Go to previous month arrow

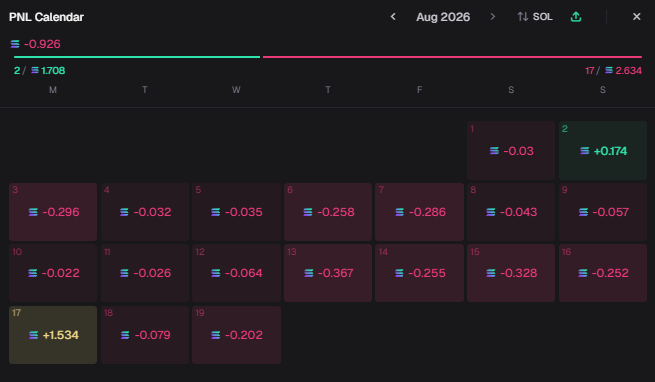[x=393, y=17]
